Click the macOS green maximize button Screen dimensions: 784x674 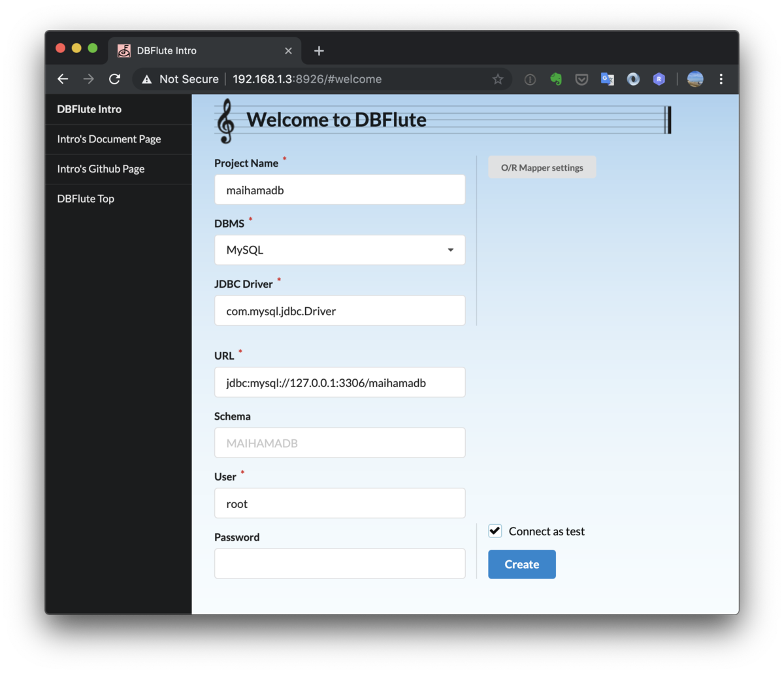click(x=93, y=48)
